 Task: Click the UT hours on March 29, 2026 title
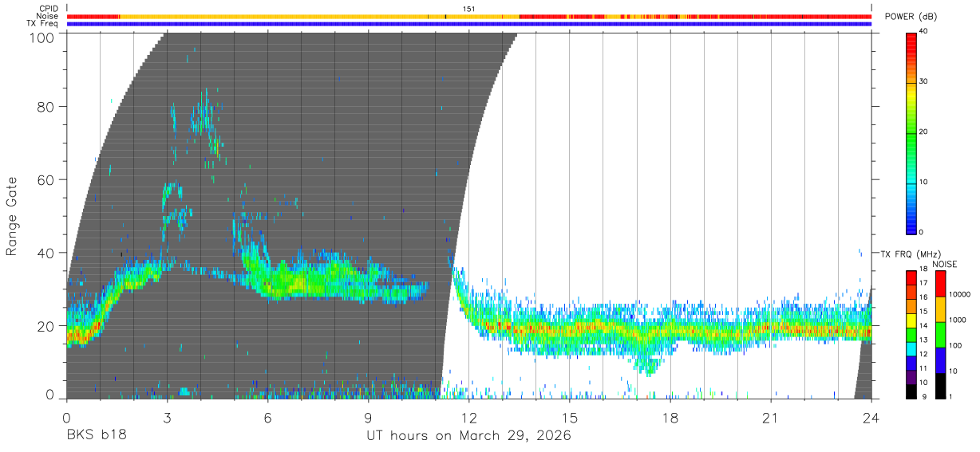pyautogui.click(x=469, y=436)
